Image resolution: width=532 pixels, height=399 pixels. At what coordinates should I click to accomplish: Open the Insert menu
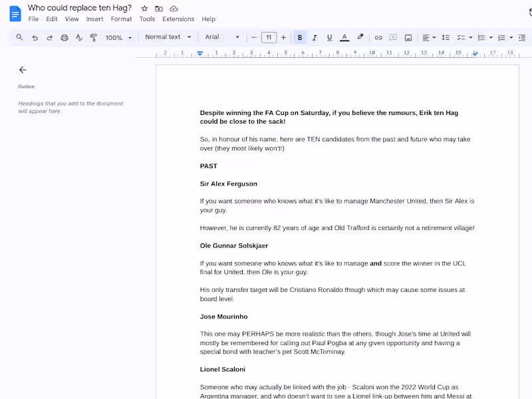(94, 19)
